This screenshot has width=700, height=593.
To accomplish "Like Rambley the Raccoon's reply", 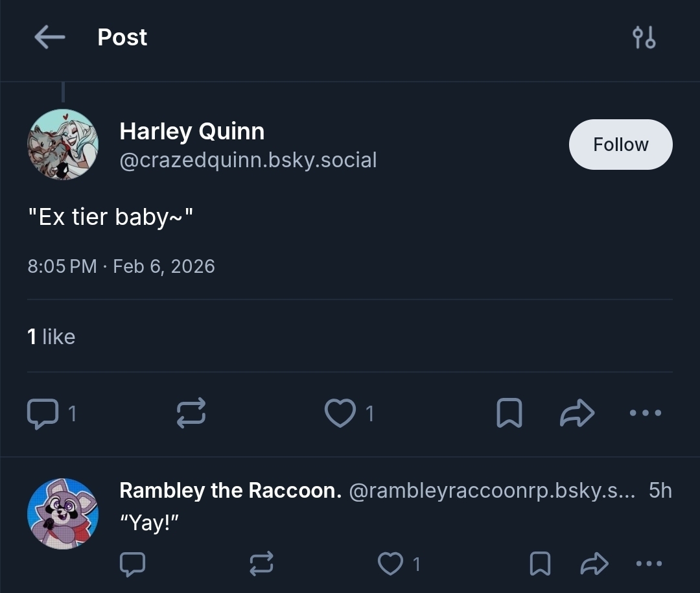I will pos(391,564).
